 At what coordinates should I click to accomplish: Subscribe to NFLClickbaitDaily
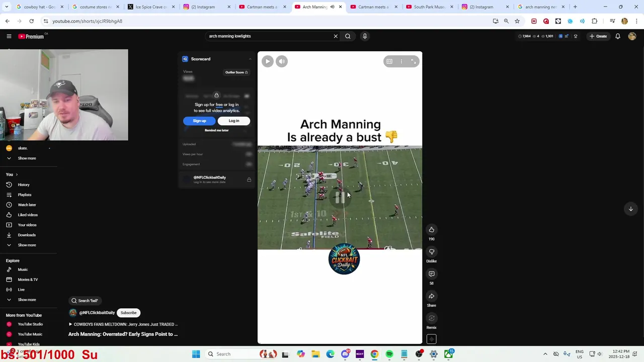click(x=128, y=313)
